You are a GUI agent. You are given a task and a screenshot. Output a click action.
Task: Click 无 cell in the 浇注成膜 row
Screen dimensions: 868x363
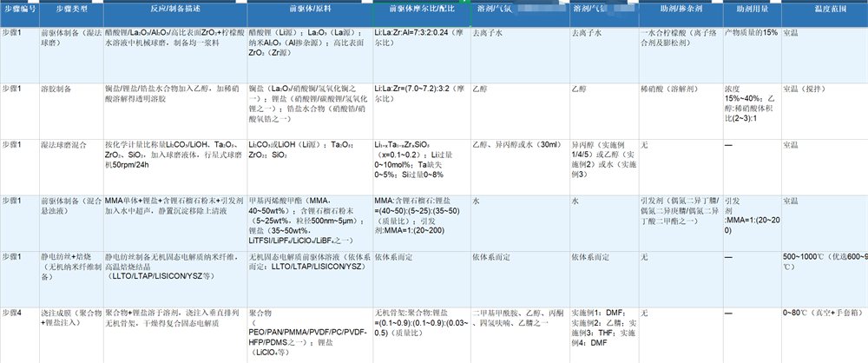click(681, 334)
